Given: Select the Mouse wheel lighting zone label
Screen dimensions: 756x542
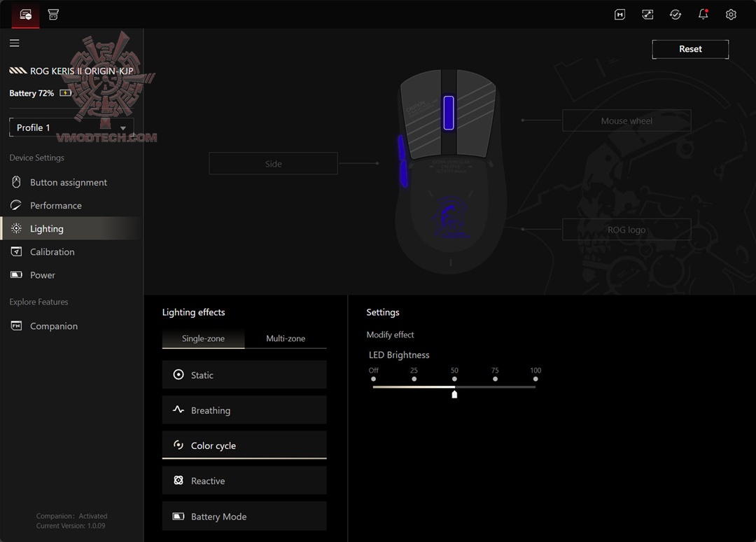Looking at the screenshot, I should coord(626,120).
